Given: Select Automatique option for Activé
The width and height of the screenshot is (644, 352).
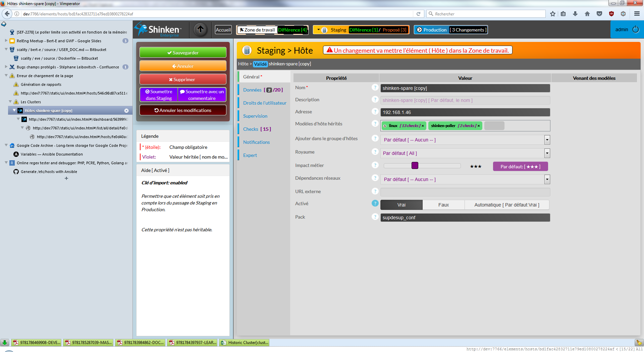Looking at the screenshot, I should click(x=506, y=205).
